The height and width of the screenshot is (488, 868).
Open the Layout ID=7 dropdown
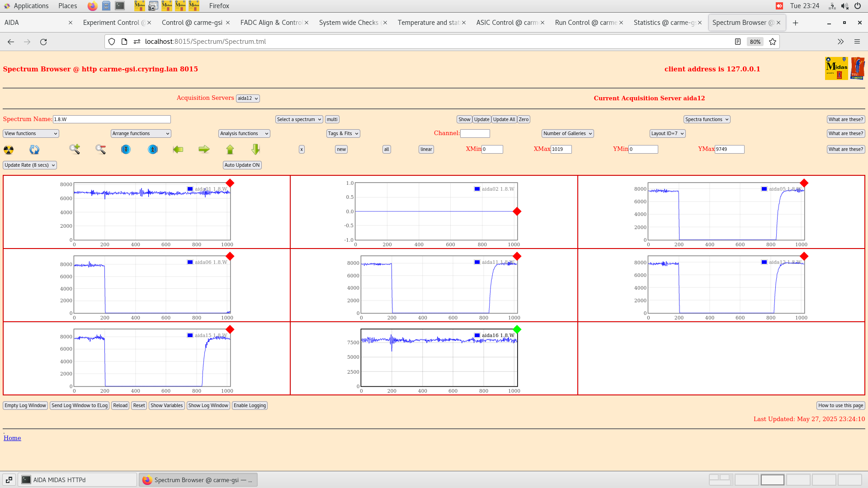click(667, 133)
